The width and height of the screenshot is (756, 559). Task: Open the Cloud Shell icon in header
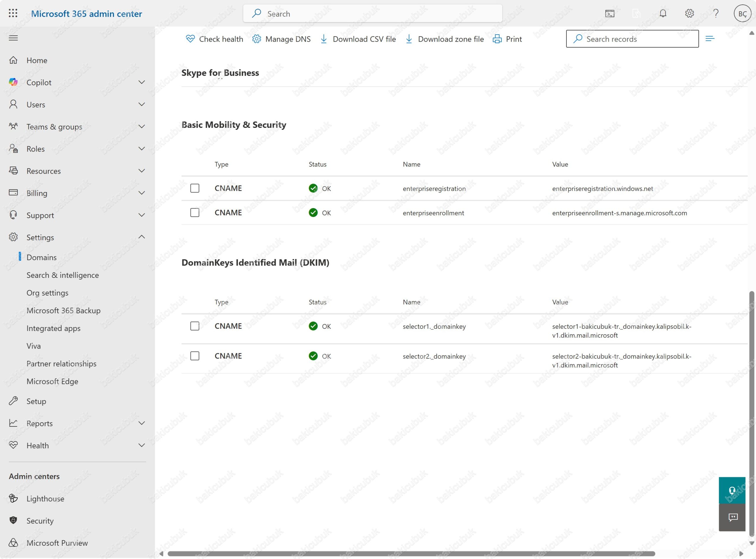pyautogui.click(x=610, y=14)
